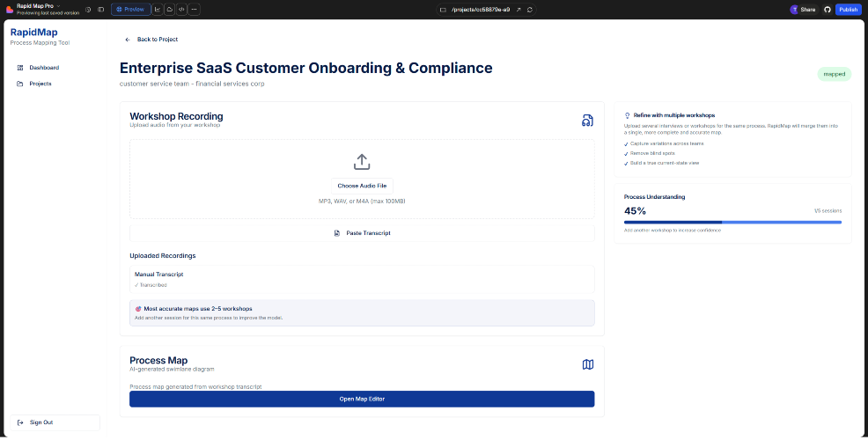Open the analytics chart icon in toolbar

[158, 10]
